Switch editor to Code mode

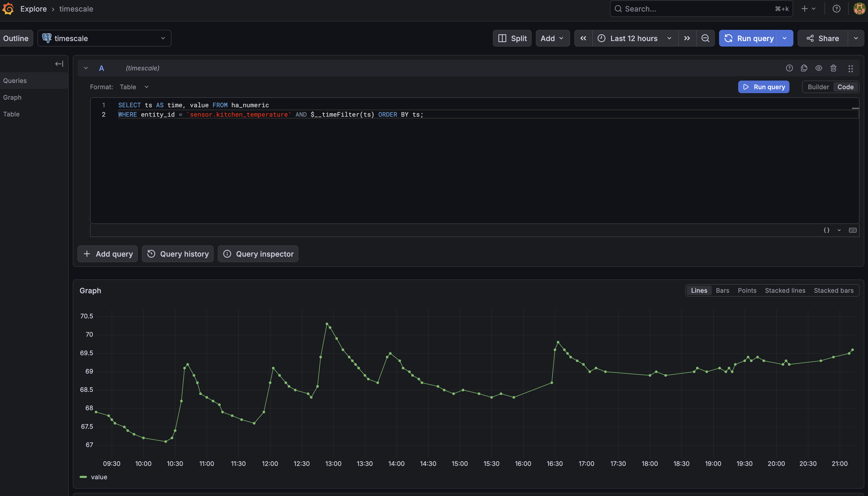point(845,87)
